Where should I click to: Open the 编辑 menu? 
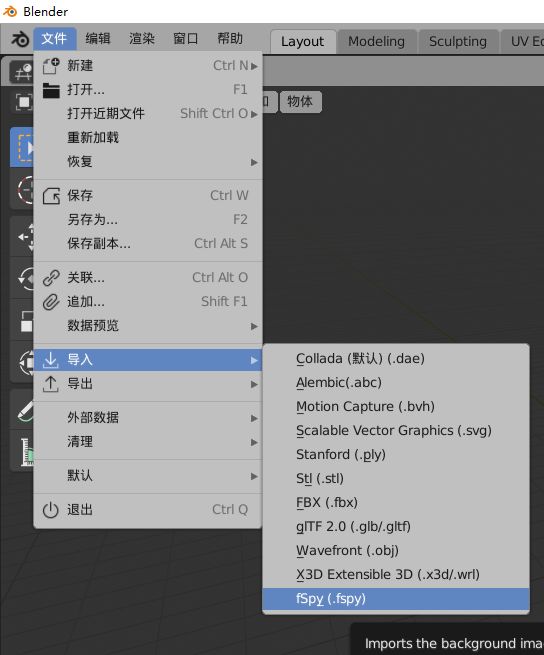click(x=98, y=39)
